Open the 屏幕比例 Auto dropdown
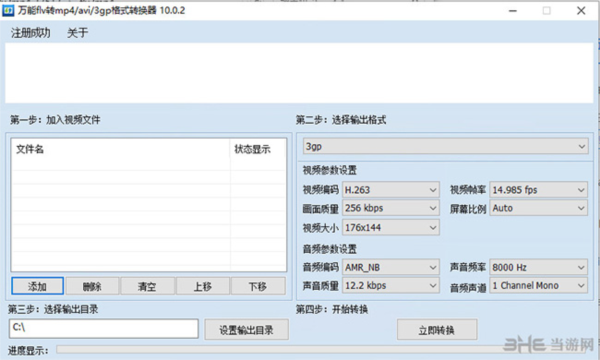The width and height of the screenshot is (600, 360). pyautogui.click(x=538, y=208)
